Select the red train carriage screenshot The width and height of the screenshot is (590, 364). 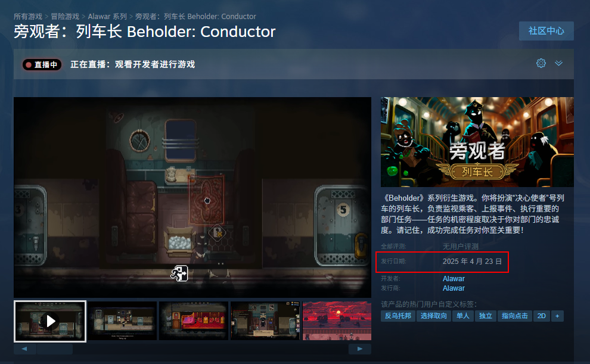194,321
